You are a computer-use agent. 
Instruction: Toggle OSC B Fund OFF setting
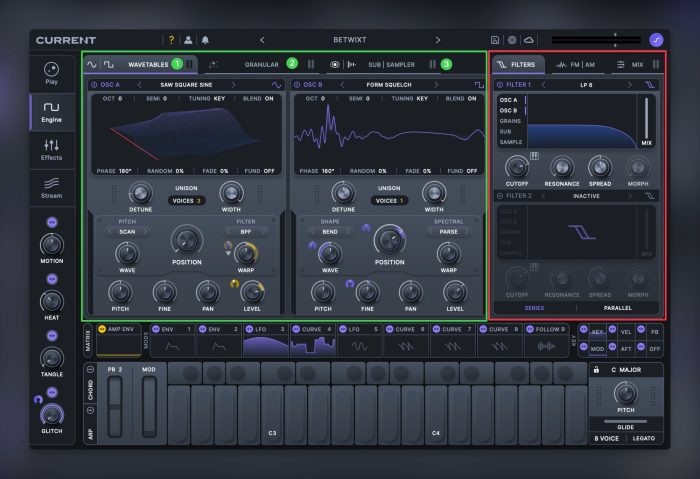coord(462,171)
